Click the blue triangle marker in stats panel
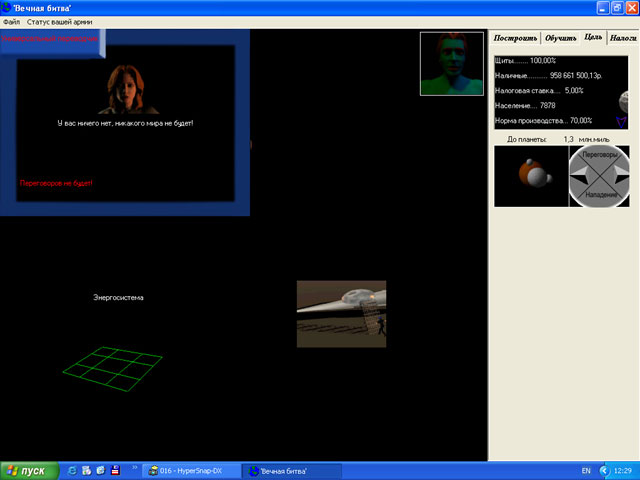 click(x=620, y=120)
